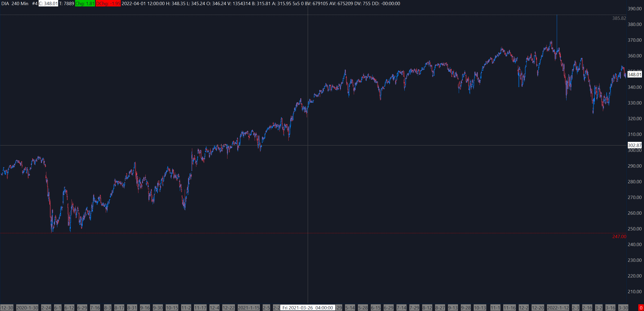Click the 2020-1-30 date marker

(27, 308)
